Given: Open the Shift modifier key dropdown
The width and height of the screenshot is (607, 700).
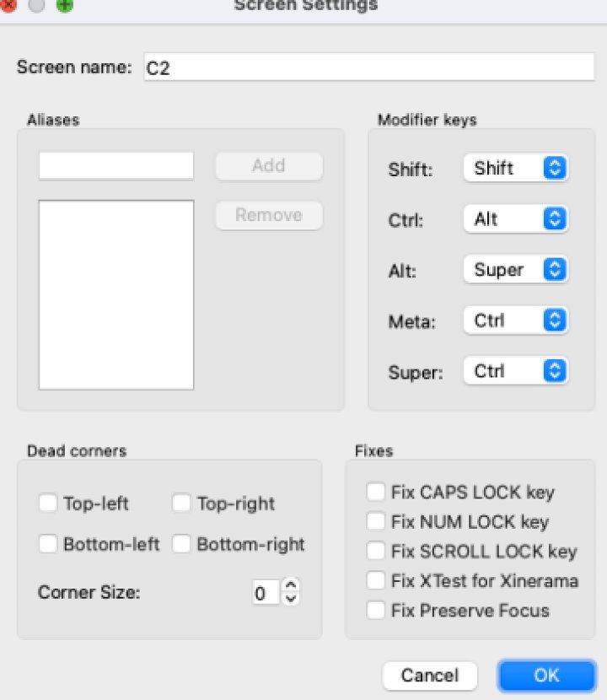Looking at the screenshot, I should (515, 168).
